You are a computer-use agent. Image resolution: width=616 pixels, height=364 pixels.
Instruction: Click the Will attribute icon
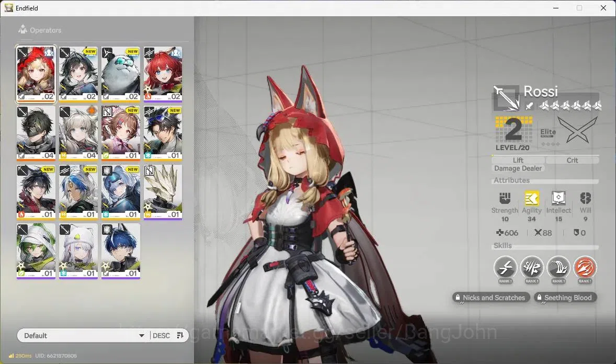585,198
